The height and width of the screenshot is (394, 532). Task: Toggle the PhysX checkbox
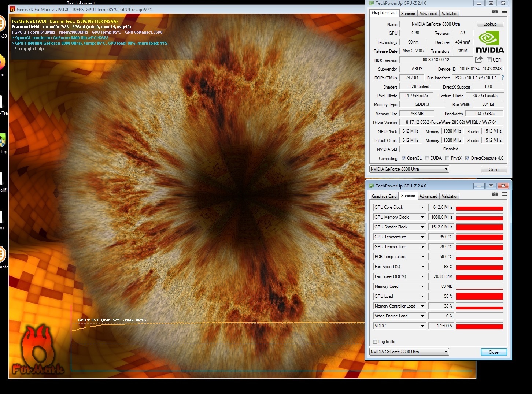(x=447, y=158)
